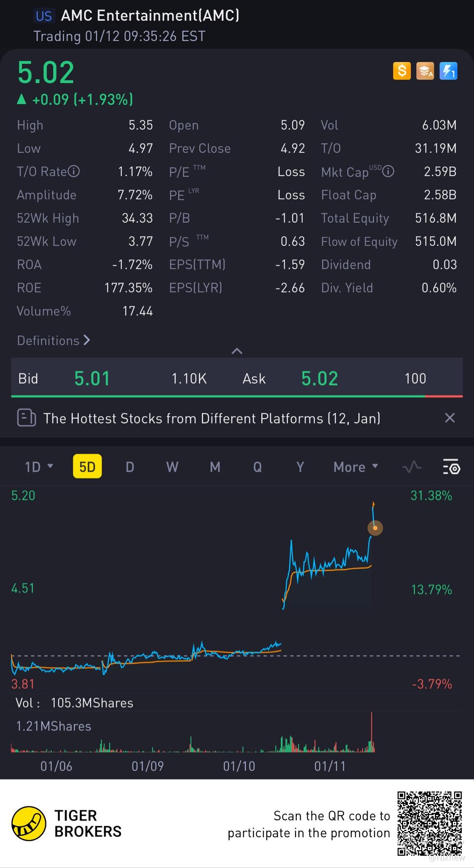
Task: Switch to the W weekly chart tab
Action: pyautogui.click(x=172, y=467)
